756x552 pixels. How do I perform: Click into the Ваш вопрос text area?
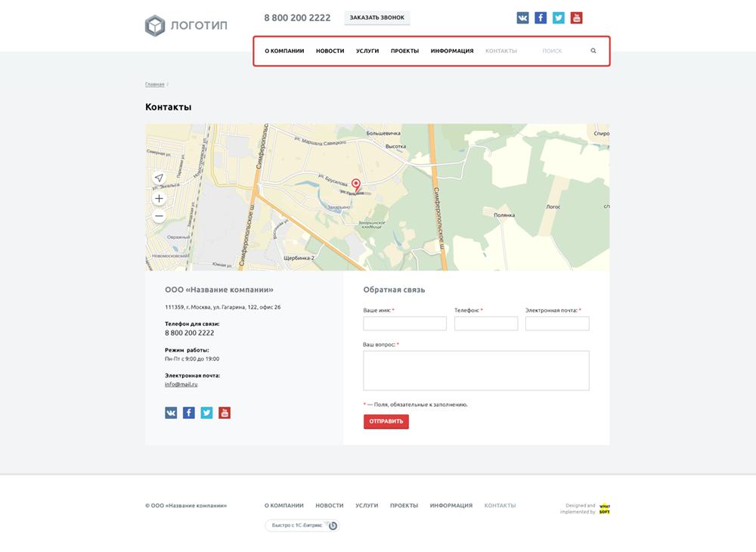[x=476, y=371]
